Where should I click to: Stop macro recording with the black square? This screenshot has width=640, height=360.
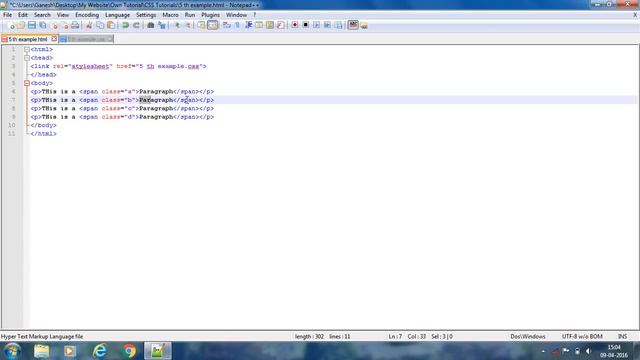[305, 25]
